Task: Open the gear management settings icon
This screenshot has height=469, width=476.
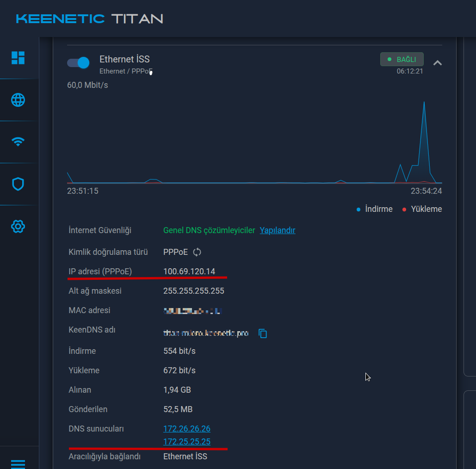Action: [x=18, y=227]
